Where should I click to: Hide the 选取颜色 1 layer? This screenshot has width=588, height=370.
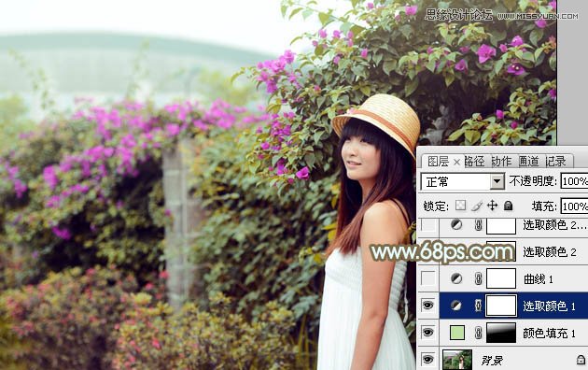tap(428, 306)
